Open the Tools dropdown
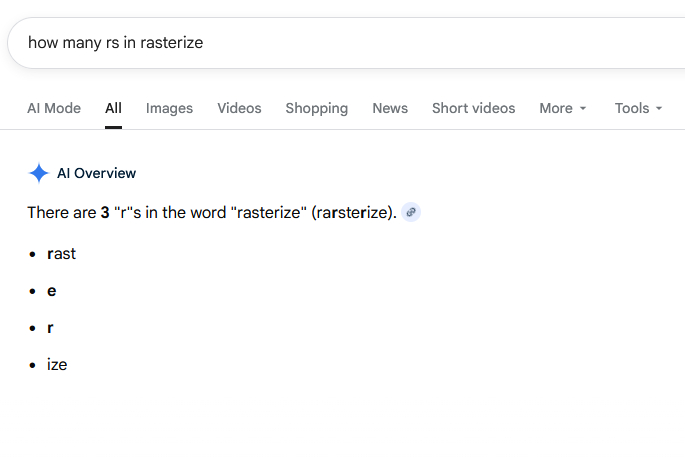 coord(638,108)
